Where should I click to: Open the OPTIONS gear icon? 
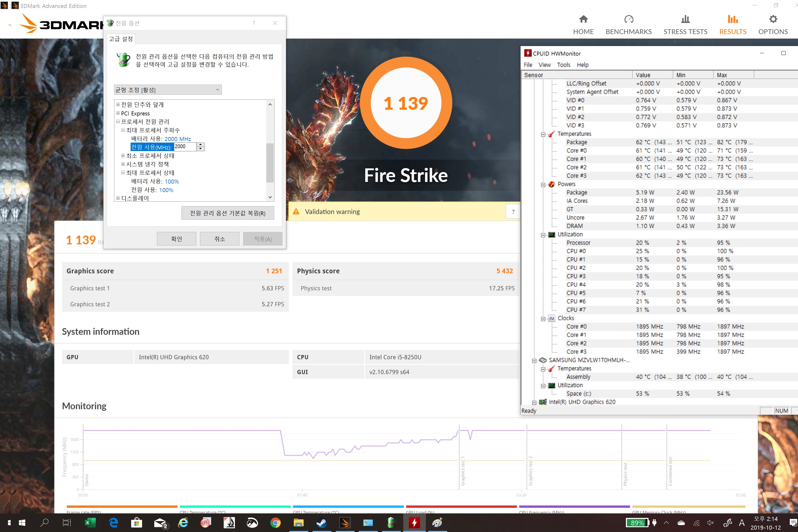(773, 19)
